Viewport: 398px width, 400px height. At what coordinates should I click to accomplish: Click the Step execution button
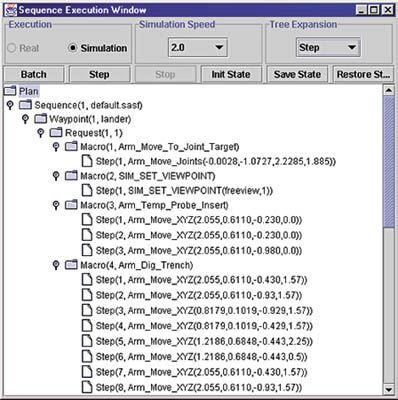[99, 74]
